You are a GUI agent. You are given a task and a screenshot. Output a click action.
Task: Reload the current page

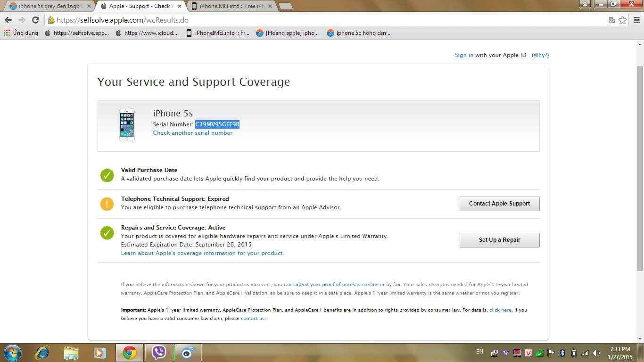pos(35,20)
